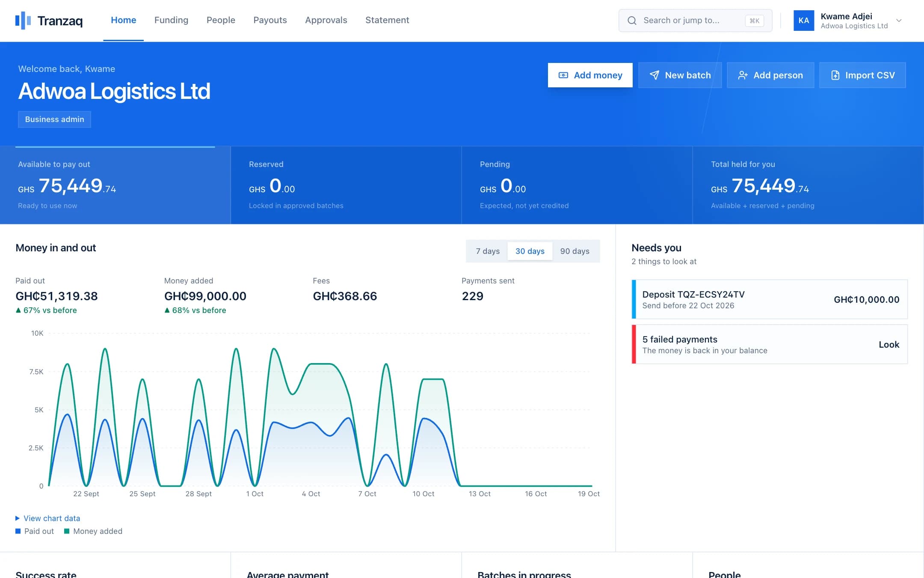Viewport: 924px width, 578px height.
Task: Switch to the Payouts tab
Action: click(270, 20)
